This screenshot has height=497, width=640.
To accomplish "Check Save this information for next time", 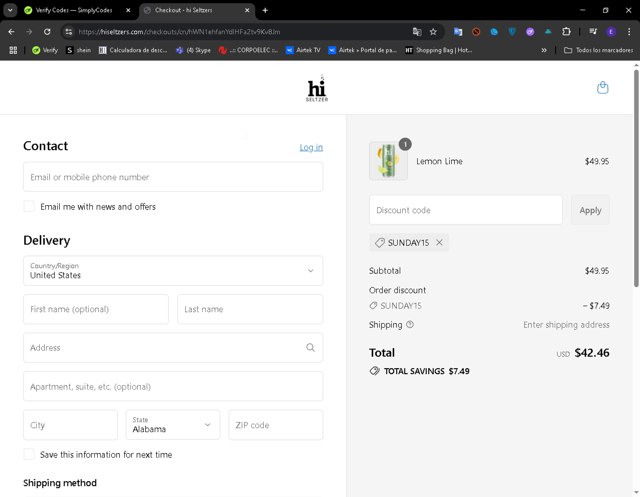I will pyautogui.click(x=29, y=455).
